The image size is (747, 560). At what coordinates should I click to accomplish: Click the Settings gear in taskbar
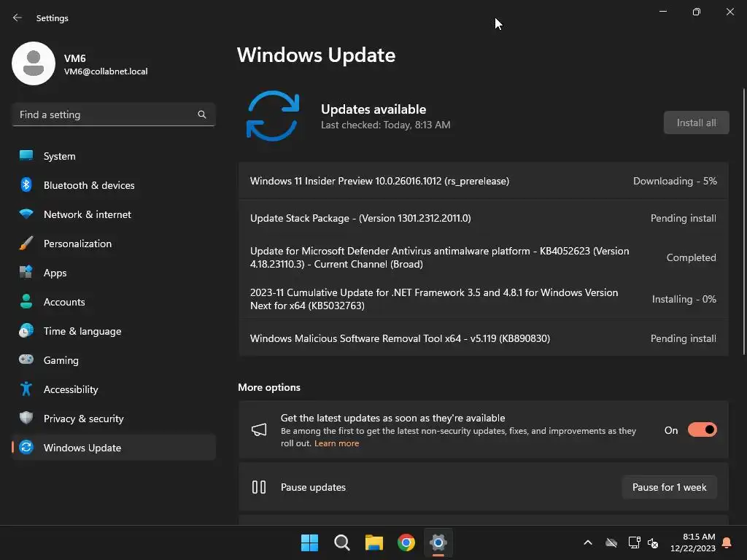[438, 542]
